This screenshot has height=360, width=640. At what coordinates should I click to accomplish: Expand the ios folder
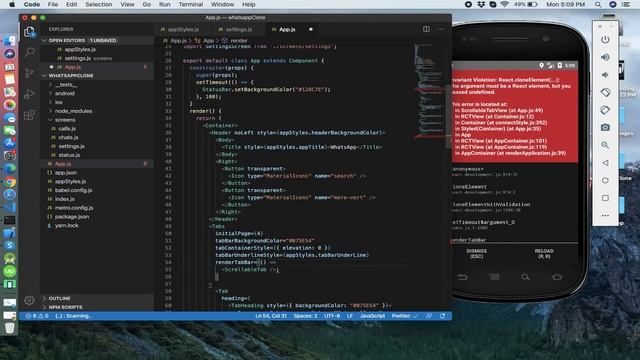[97, 102]
